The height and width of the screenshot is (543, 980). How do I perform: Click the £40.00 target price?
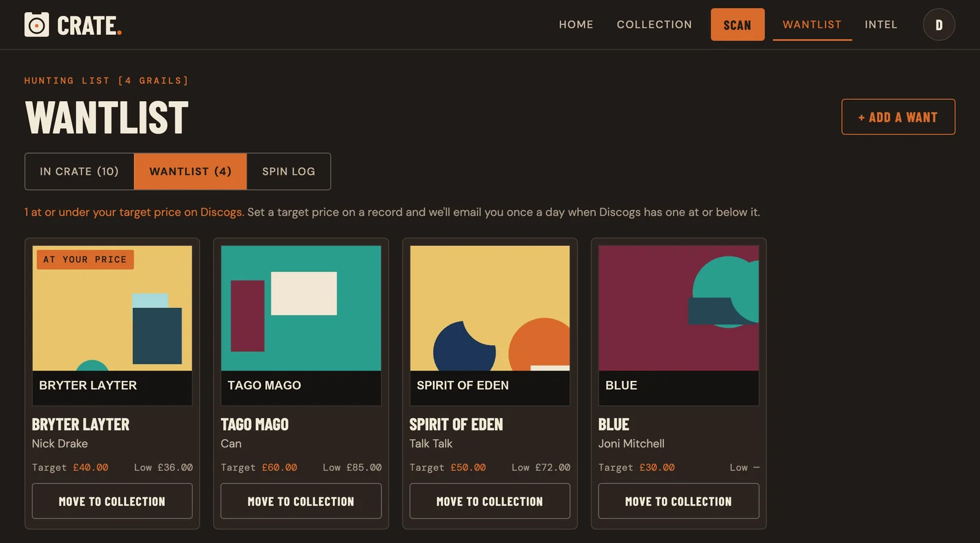[91, 467]
